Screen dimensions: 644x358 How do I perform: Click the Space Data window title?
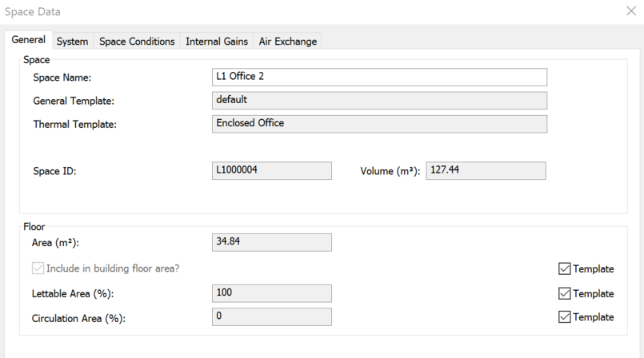click(33, 12)
